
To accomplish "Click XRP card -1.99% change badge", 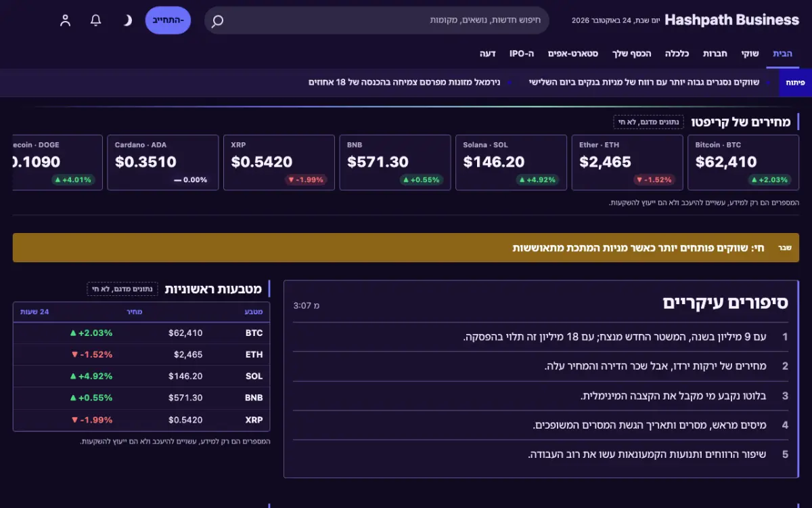I will point(306,180).
